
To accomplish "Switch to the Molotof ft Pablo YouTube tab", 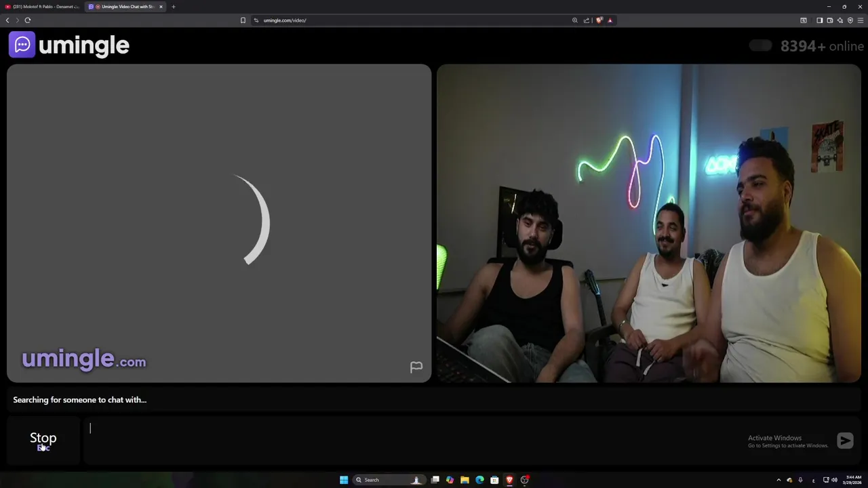I will pos(42,7).
